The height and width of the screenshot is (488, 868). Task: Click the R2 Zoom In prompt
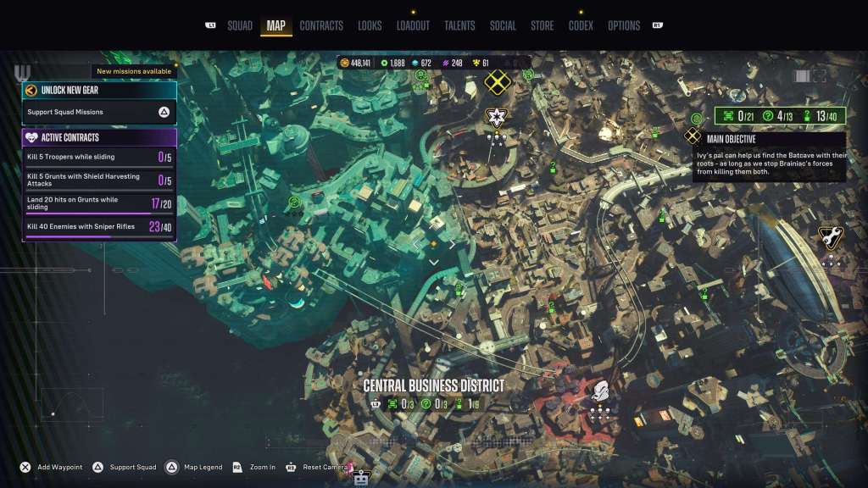[x=253, y=467]
